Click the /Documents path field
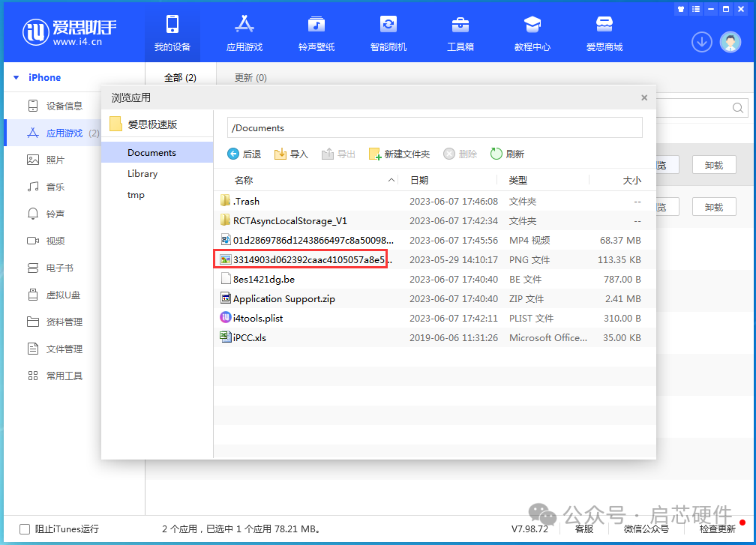The height and width of the screenshot is (545, 756). [434, 127]
